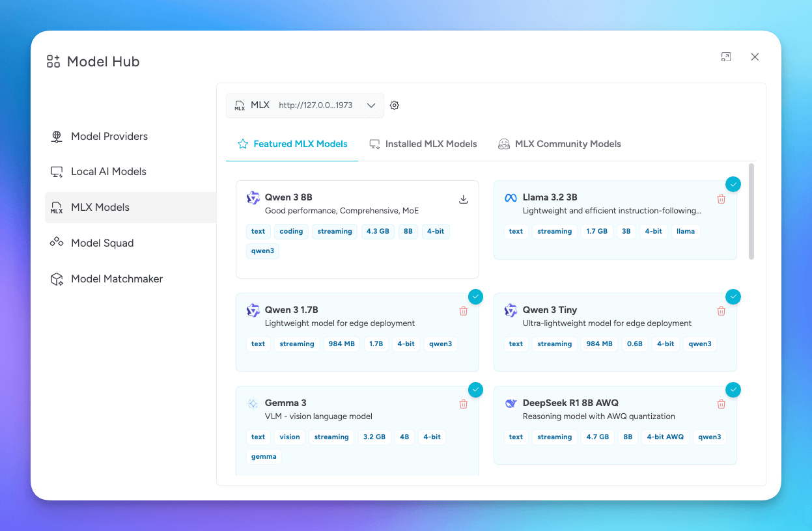Toggle checkmark on Qwen 3 1.7B card
Screen dimensions: 812x531
click(x=475, y=297)
